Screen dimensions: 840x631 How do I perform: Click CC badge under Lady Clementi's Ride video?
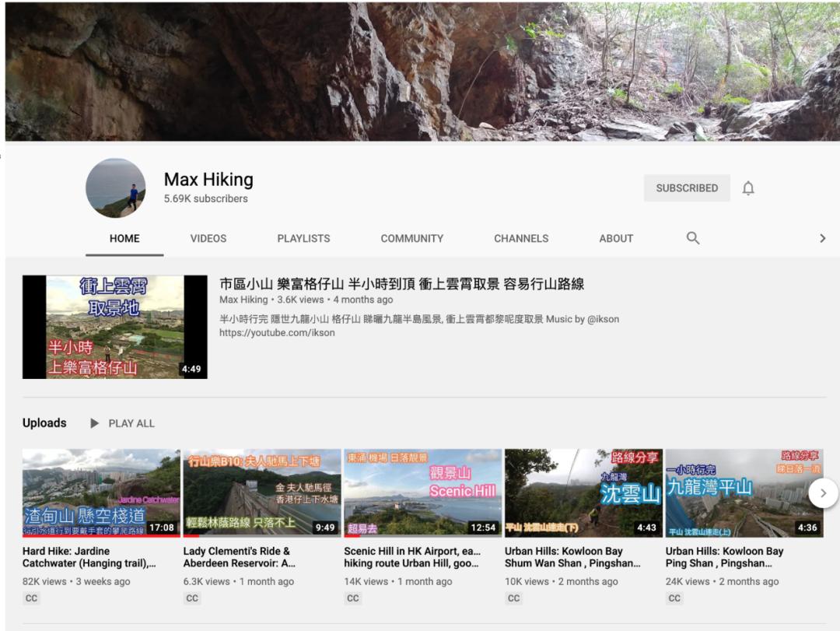(192, 598)
